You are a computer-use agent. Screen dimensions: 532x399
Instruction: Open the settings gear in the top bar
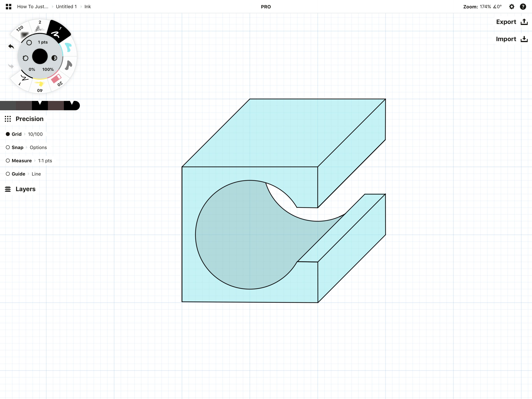pyautogui.click(x=512, y=7)
